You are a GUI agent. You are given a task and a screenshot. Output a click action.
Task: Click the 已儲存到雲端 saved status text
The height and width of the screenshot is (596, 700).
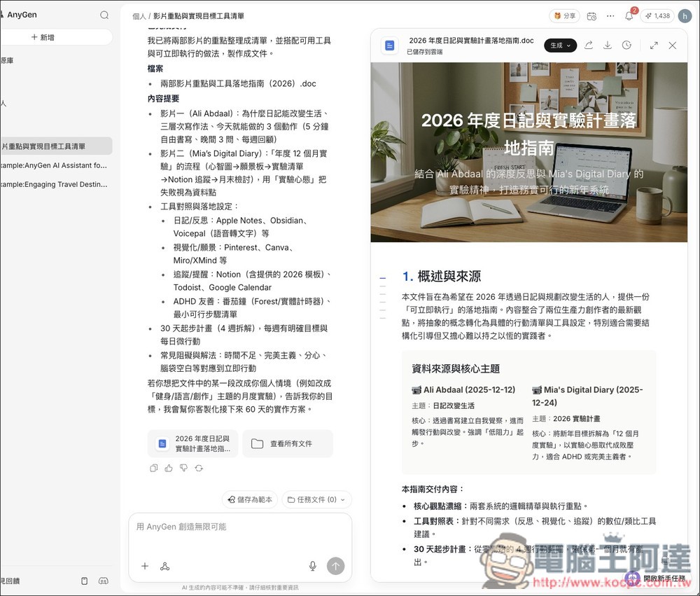pyautogui.click(x=424, y=52)
